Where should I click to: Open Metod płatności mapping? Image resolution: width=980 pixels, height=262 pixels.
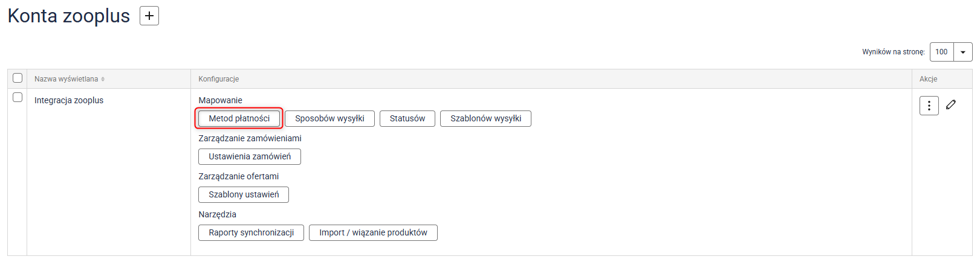(x=239, y=118)
